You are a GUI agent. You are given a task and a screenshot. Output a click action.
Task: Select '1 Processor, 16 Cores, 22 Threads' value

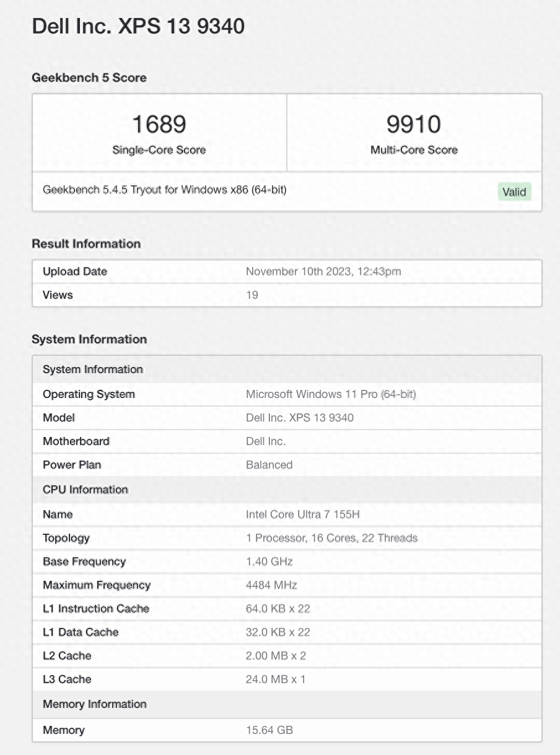[331, 538]
